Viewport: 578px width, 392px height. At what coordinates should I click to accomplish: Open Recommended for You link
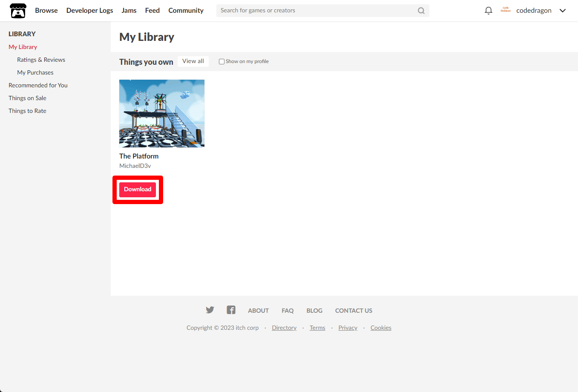tap(38, 85)
